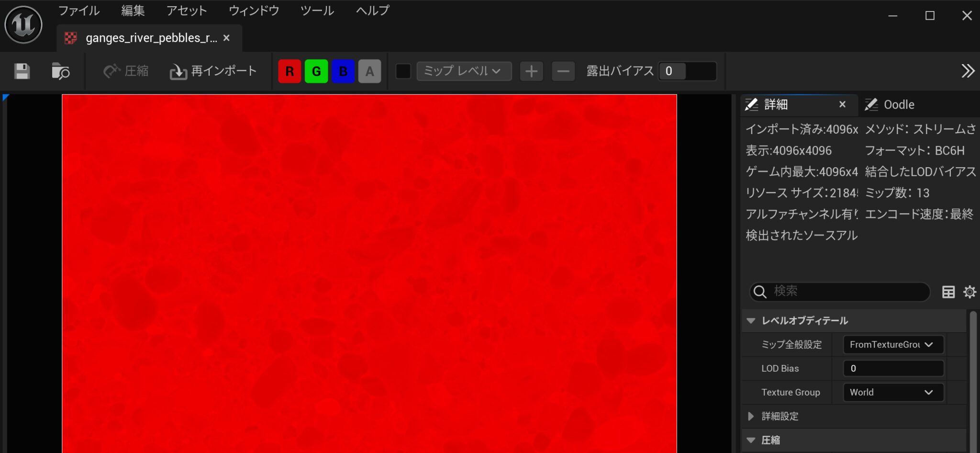Browse to asset in Content Browser
Screen dimensions: 980x453
(x=61, y=71)
